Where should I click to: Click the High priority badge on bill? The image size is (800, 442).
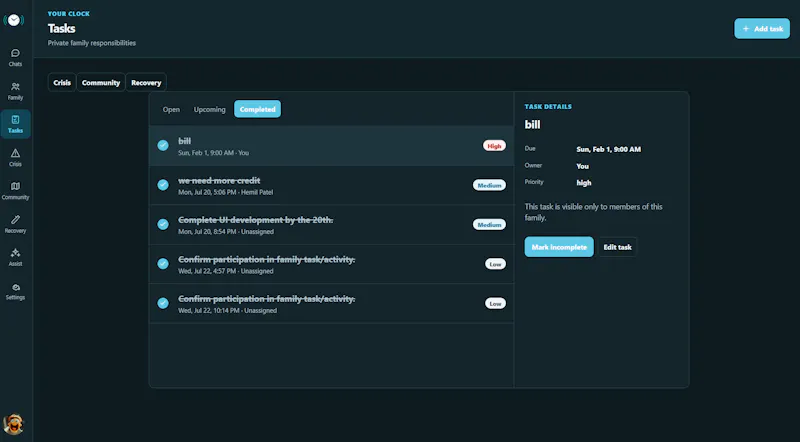(x=494, y=146)
